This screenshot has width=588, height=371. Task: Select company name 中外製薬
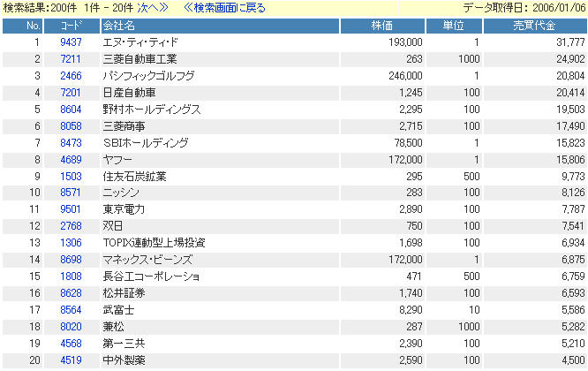[124, 360]
